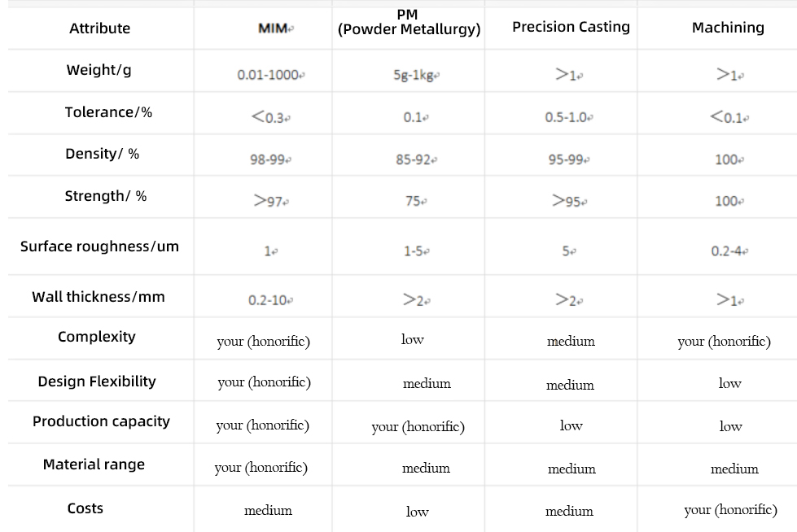The width and height of the screenshot is (797, 532).
Task: Click the Precision Casting column header
Action: [x=571, y=27]
